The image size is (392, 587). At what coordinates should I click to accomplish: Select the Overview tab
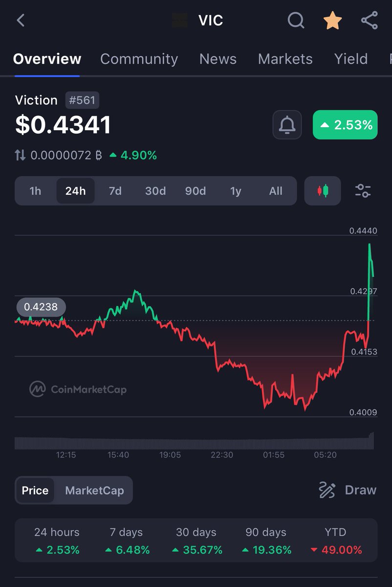(x=47, y=59)
